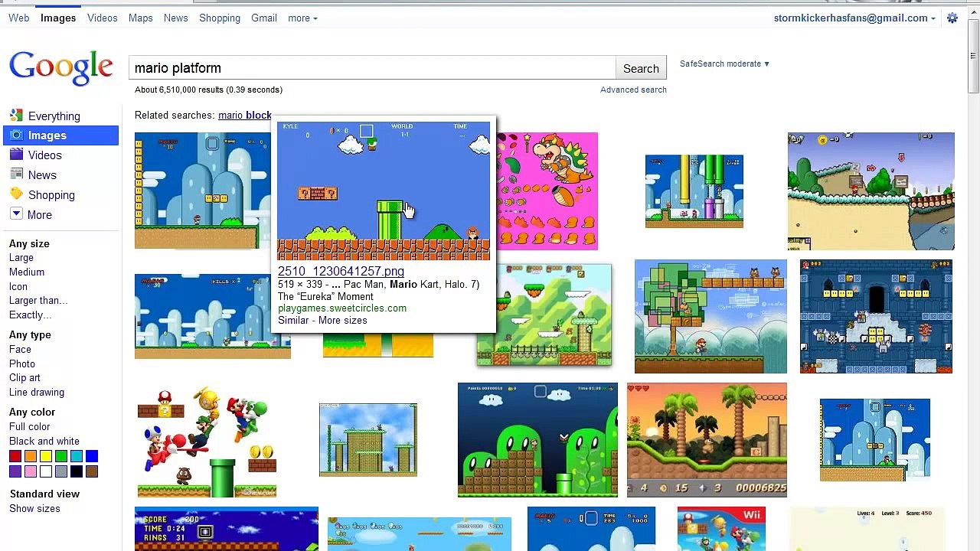Click 'Show sizes' option
Screen dimensions: 980x551
[34, 508]
